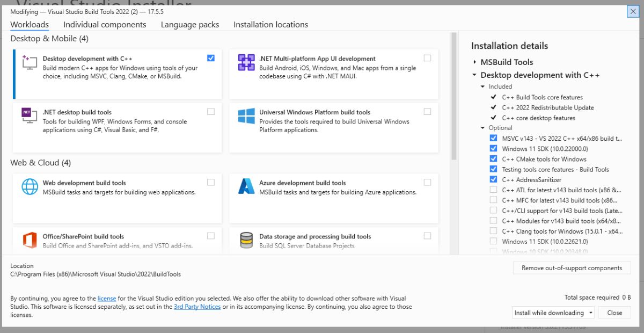Click the .NET Multi-platform App UI icon
The image size is (644, 333).
click(246, 62)
